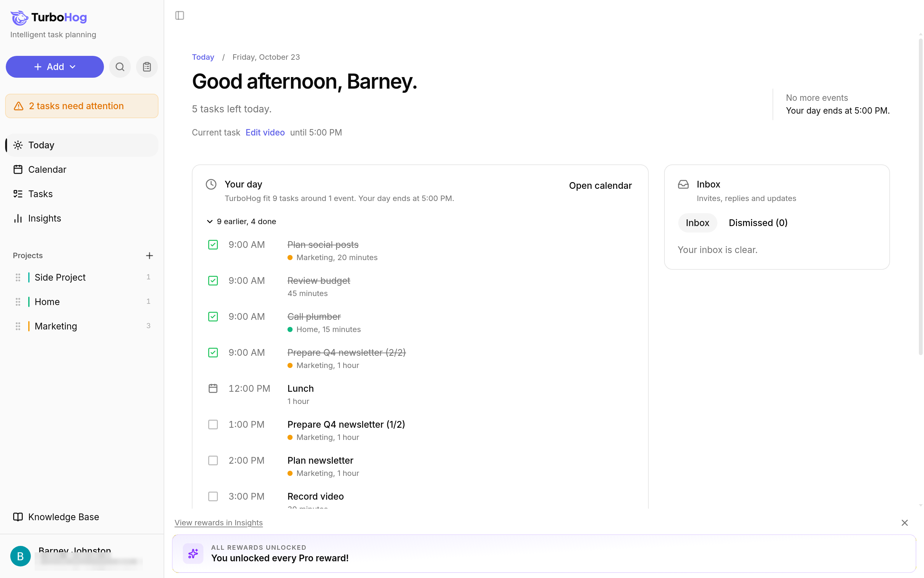This screenshot has height=578, width=924.
Task: Click the main page vertical scrollbar
Action: click(x=920, y=197)
